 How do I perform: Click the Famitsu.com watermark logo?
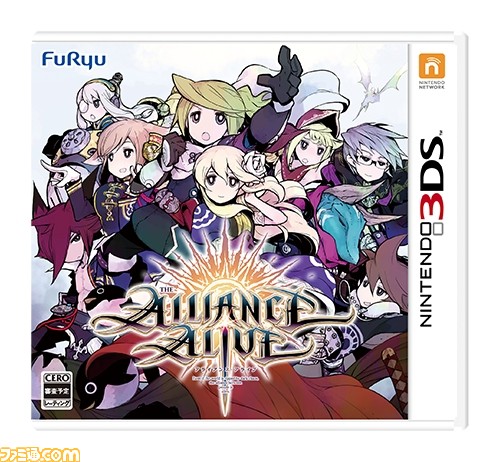40,454
